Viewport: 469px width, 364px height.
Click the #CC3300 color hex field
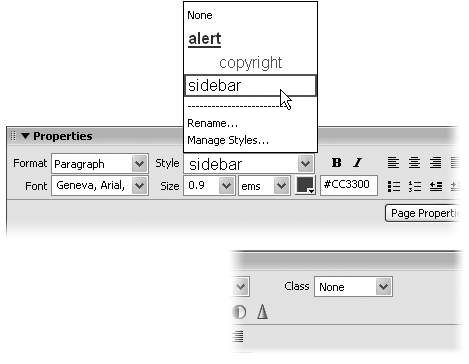[349, 185]
